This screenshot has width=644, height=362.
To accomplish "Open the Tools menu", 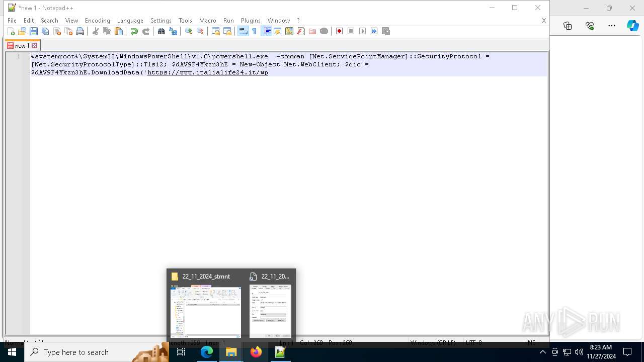I will (185, 21).
